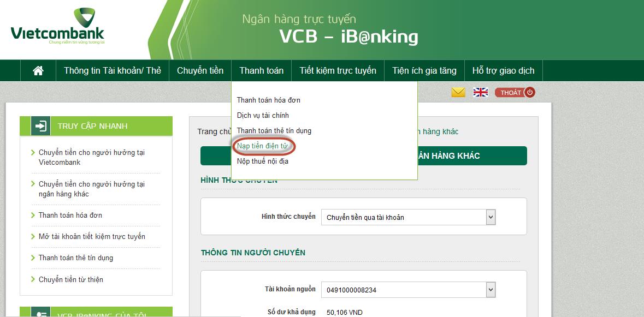Click the THÔNG TIN NGƯỜI CHUYỂN heading
This screenshot has height=317, width=644.
[253, 253]
